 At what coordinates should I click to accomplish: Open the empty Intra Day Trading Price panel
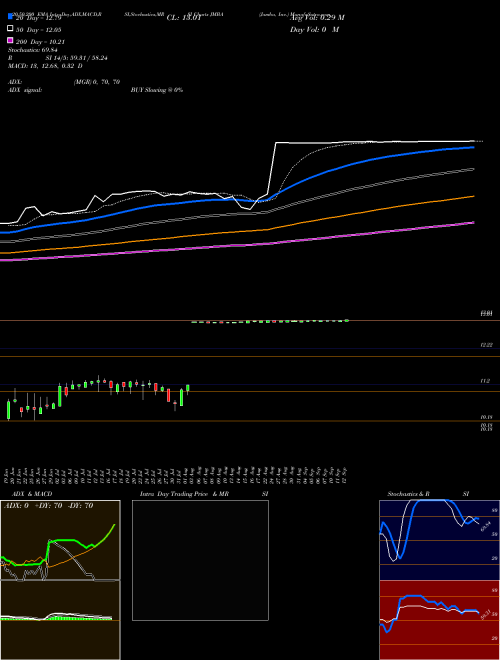[200, 560]
